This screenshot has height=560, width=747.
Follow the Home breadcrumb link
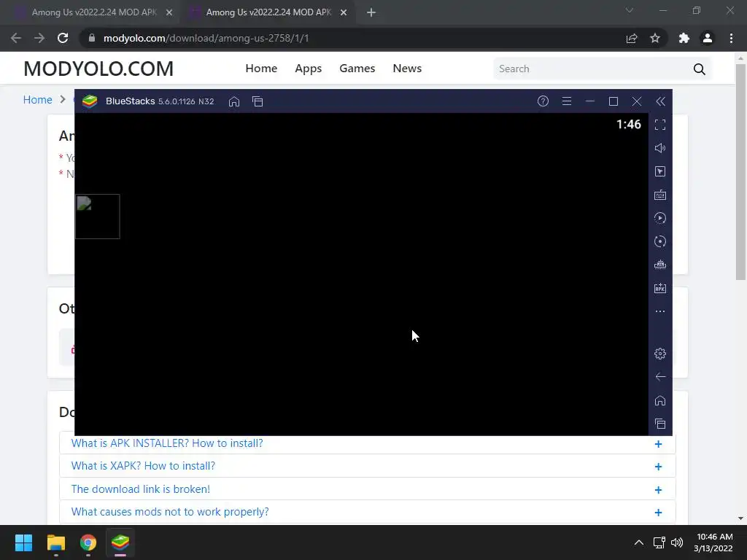click(38, 99)
